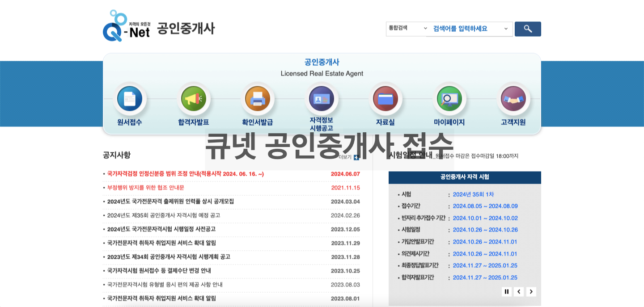Image resolution: width=644 pixels, height=307 pixels.
Task: Select the 마이페이지 menu label
Action: [449, 122]
